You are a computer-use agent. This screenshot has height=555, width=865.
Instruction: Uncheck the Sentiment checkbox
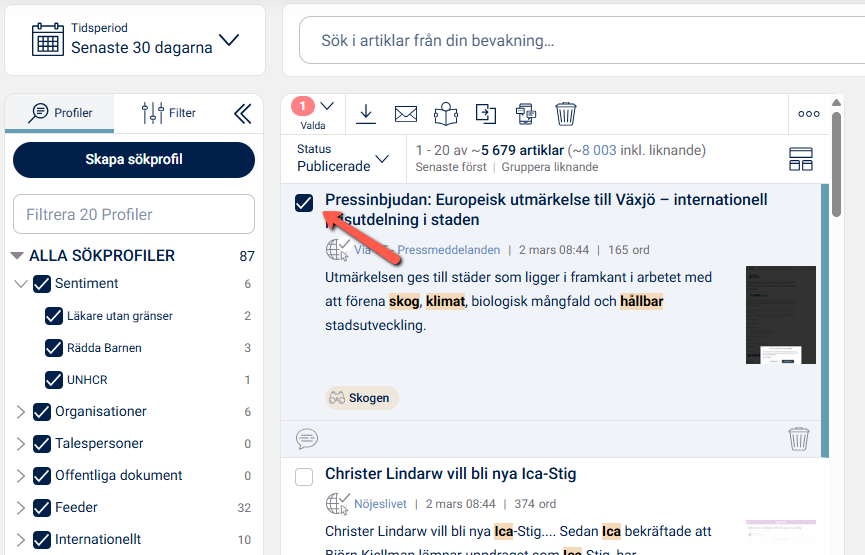pyautogui.click(x=42, y=284)
